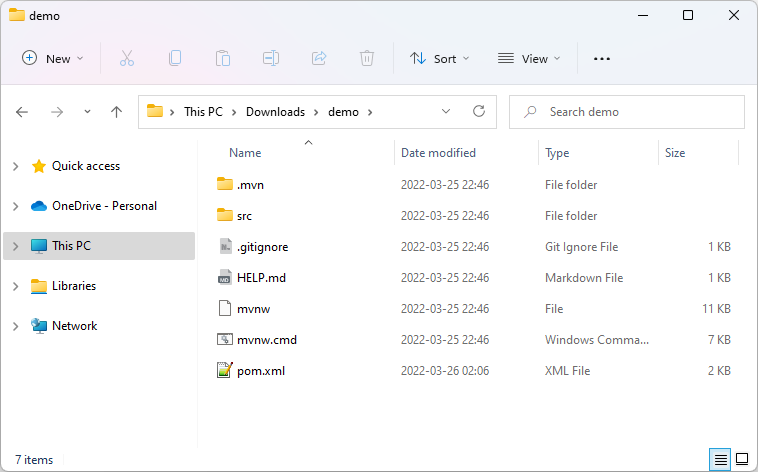Open the See more ellipsis menu

click(601, 59)
